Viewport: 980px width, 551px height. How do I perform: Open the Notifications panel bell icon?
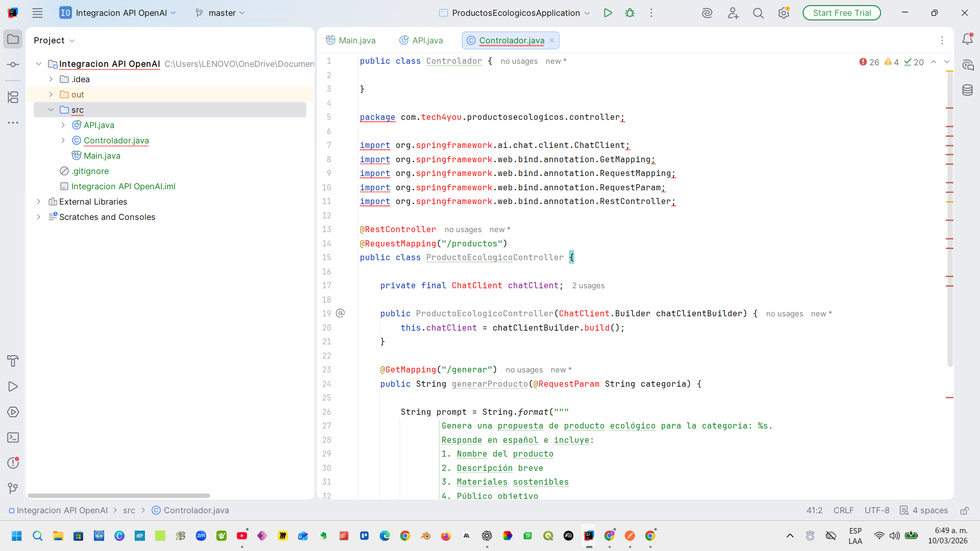(967, 39)
